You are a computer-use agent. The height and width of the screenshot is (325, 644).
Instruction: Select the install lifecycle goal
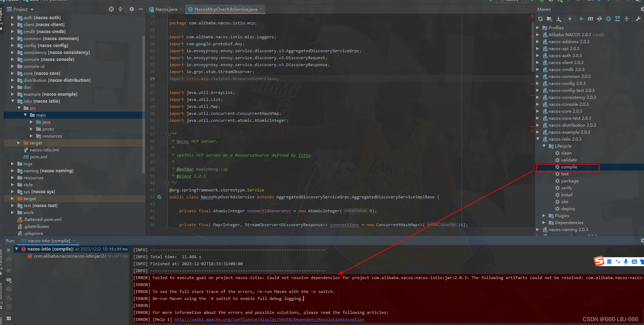(567, 195)
